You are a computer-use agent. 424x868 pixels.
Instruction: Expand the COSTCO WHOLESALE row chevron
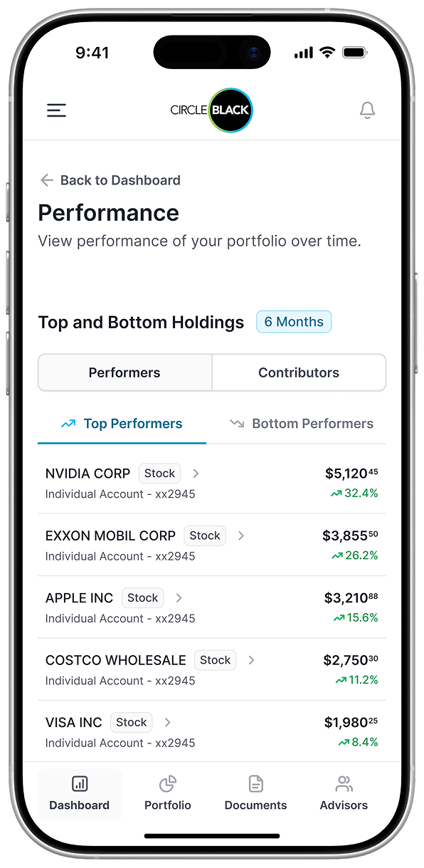click(251, 660)
